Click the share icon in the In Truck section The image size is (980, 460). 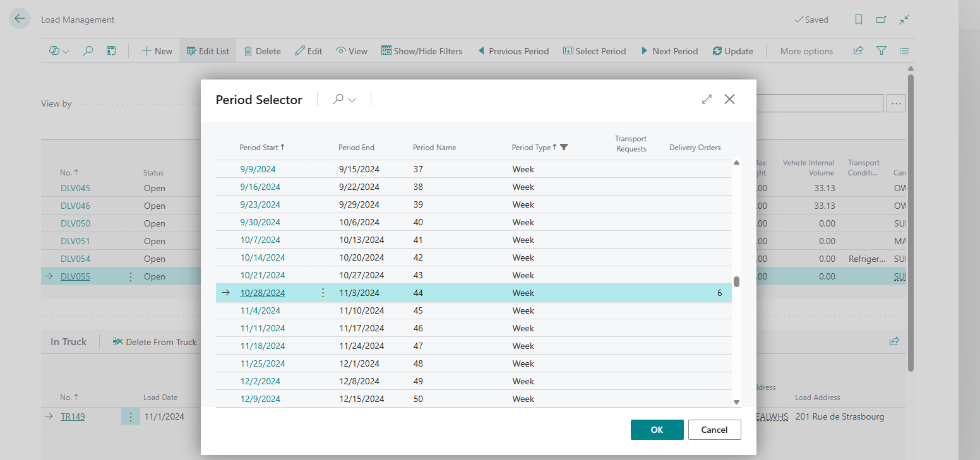[x=894, y=341]
